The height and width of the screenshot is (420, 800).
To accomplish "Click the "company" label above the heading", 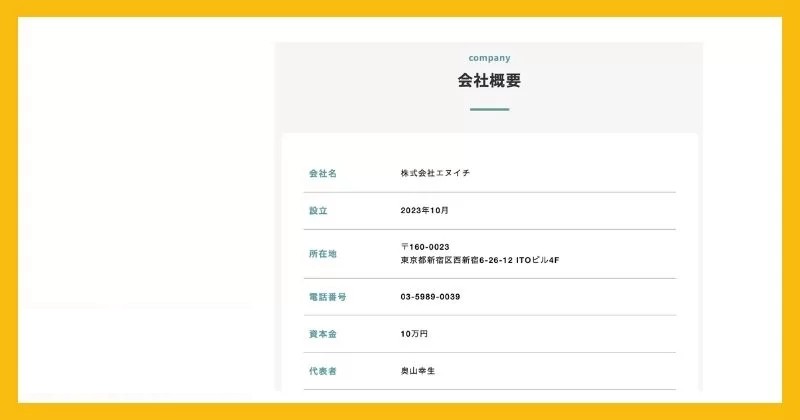I will [489, 58].
